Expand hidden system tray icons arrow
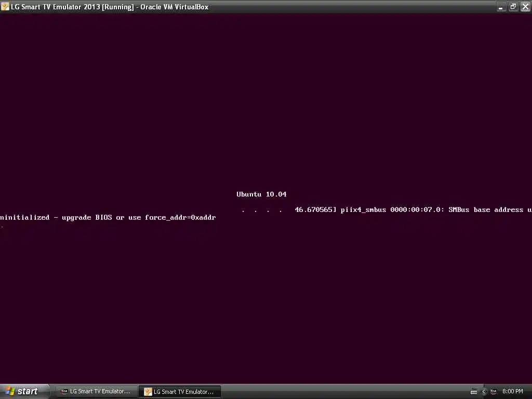 [484, 392]
